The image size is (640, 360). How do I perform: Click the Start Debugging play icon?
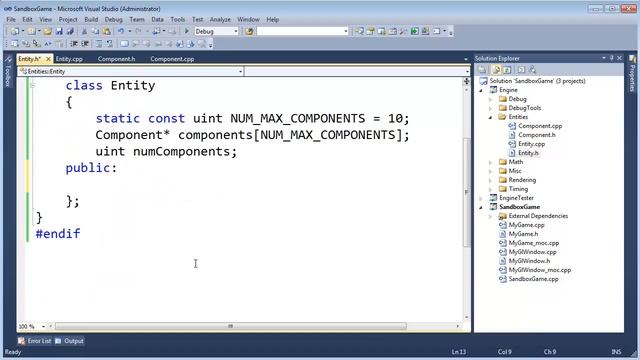pos(187,31)
